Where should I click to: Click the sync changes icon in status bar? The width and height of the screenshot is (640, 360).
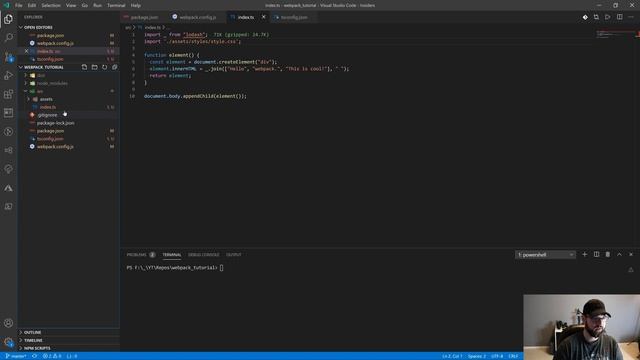click(x=35, y=356)
